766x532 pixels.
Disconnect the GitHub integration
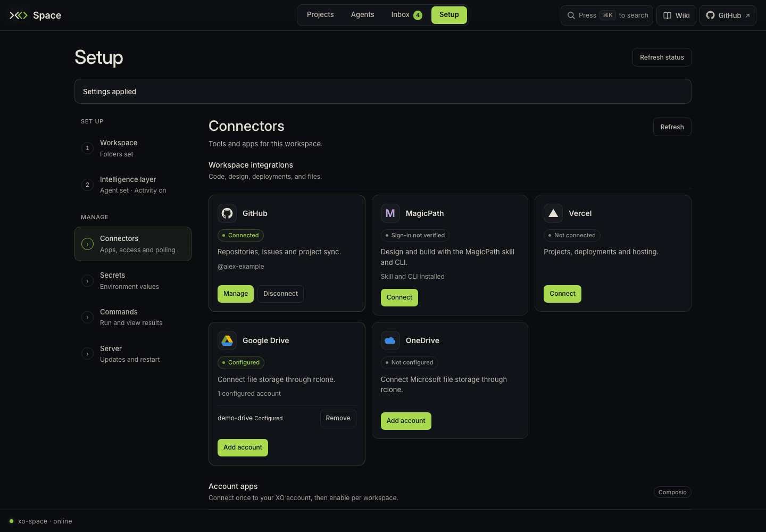click(280, 294)
